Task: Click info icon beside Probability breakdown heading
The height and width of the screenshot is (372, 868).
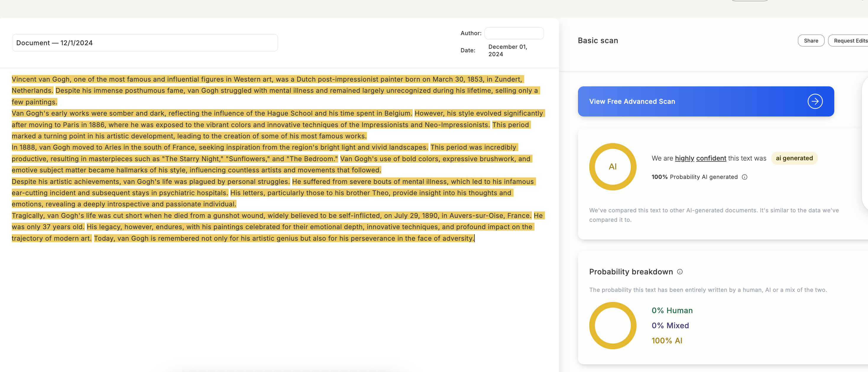Action: pos(680,271)
